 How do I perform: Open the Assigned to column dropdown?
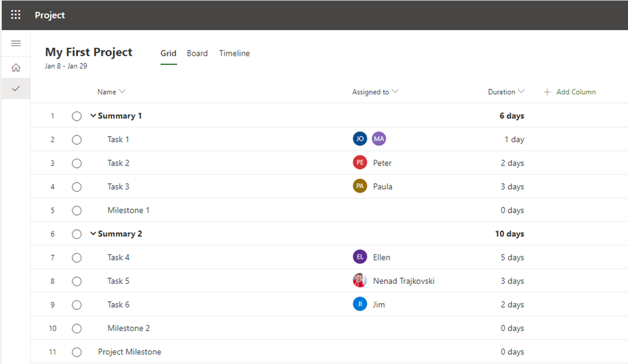click(x=395, y=92)
